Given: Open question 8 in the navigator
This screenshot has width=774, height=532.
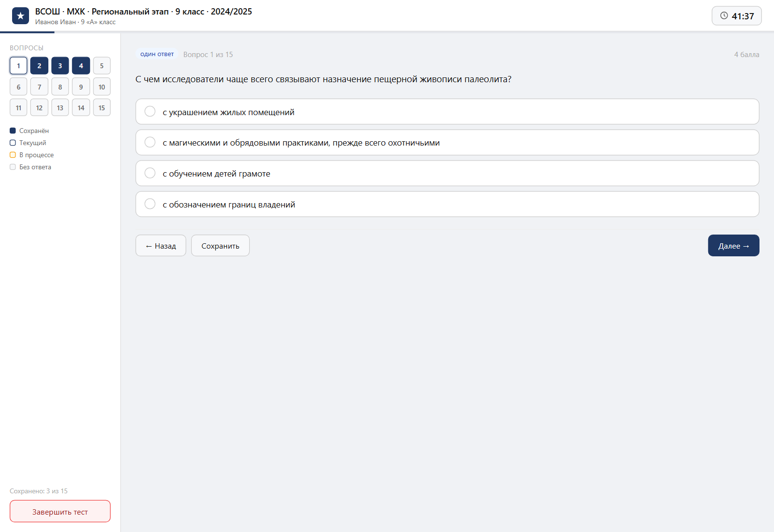Looking at the screenshot, I should [x=60, y=87].
